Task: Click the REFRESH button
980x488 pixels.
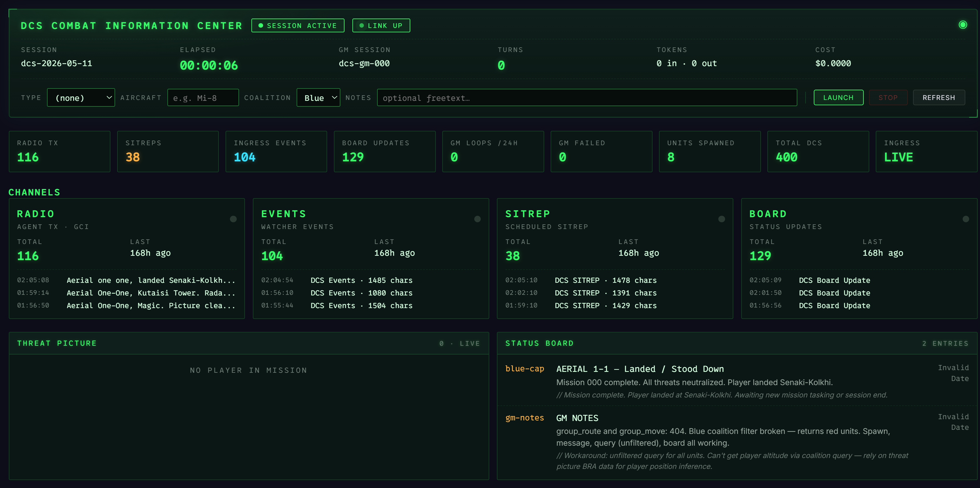Action: 939,98
